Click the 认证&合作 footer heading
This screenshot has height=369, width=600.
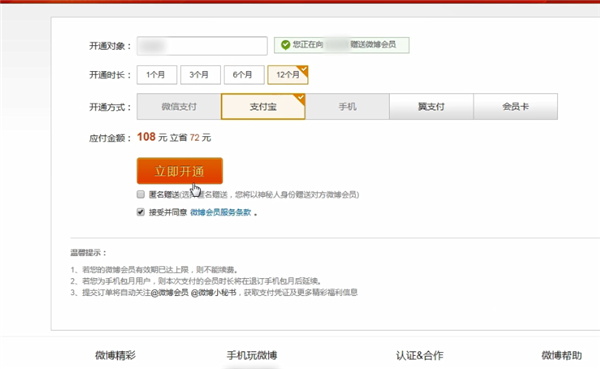point(420,355)
